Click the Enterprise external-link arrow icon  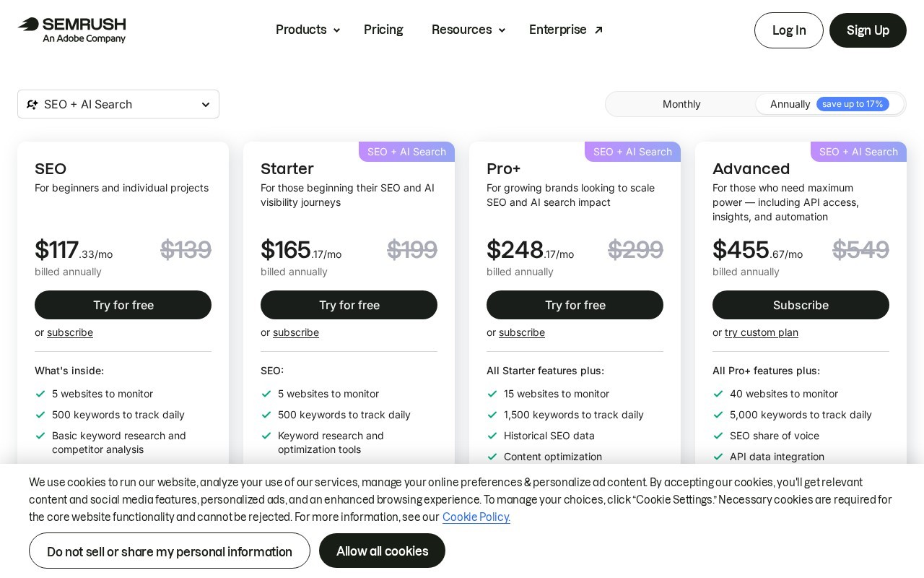(598, 30)
